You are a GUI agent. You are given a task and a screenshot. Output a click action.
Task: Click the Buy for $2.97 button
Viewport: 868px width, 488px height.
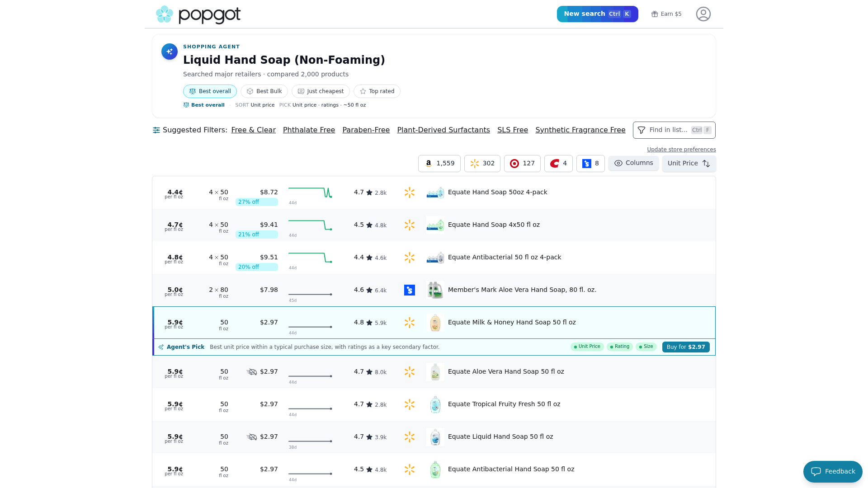point(686,347)
